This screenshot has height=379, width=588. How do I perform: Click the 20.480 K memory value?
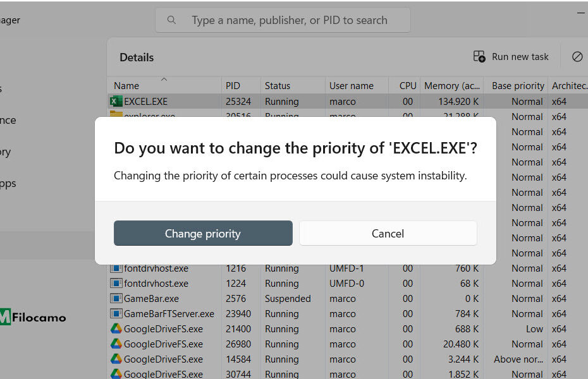coord(460,344)
